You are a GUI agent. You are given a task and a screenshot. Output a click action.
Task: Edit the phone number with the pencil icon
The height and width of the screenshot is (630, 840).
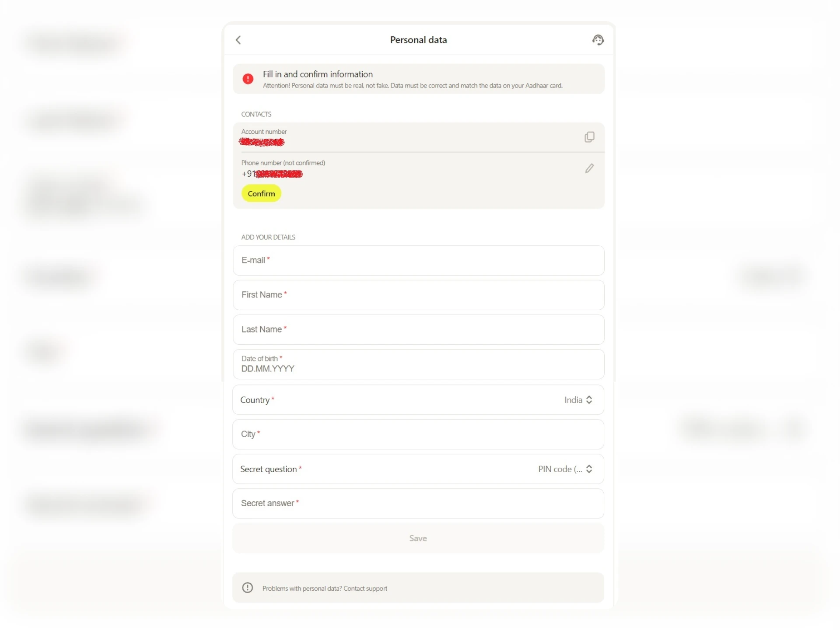pyautogui.click(x=589, y=168)
